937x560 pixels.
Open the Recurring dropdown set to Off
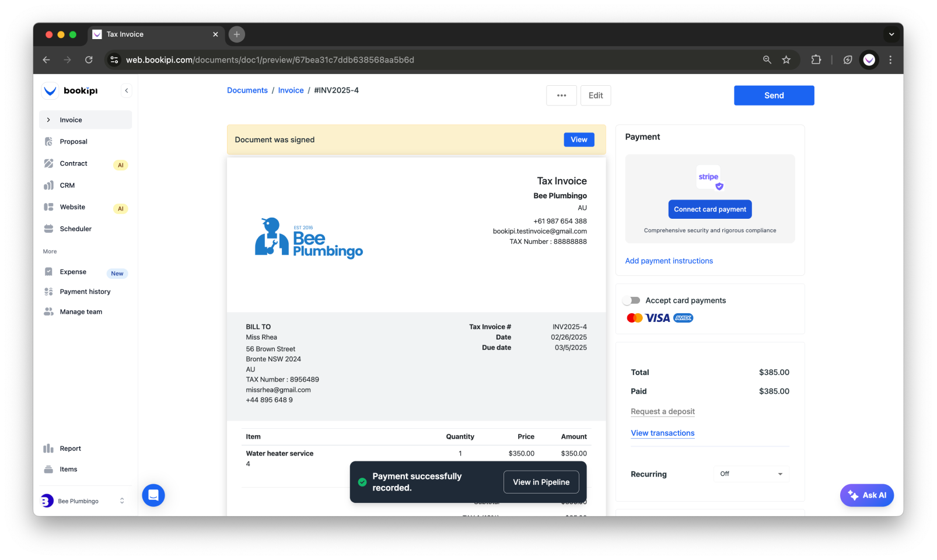click(751, 474)
